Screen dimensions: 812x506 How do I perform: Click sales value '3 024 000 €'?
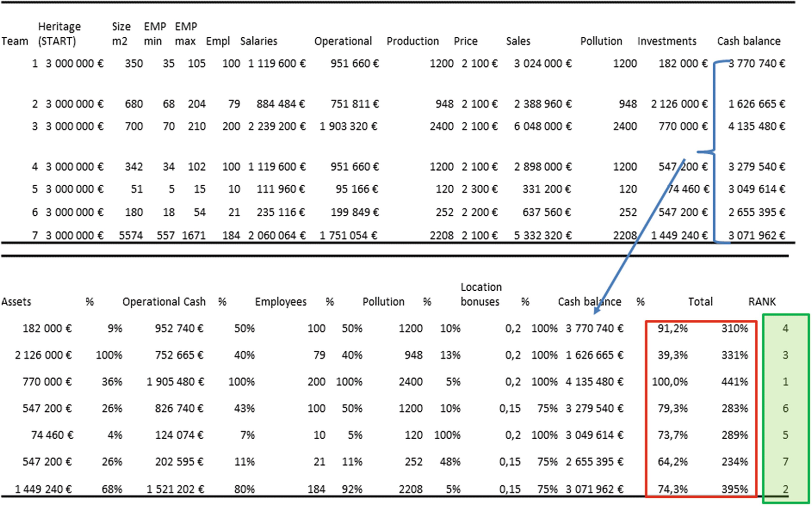tap(543, 63)
